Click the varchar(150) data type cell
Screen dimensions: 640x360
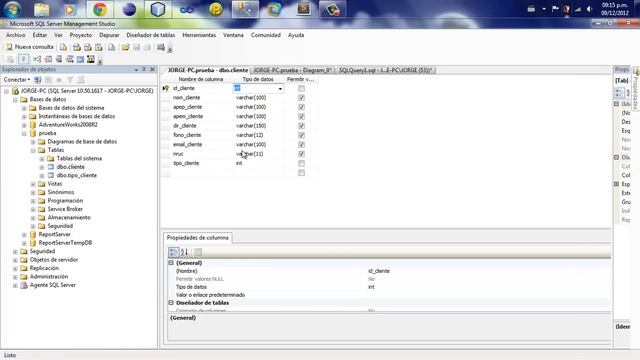[x=258, y=126]
